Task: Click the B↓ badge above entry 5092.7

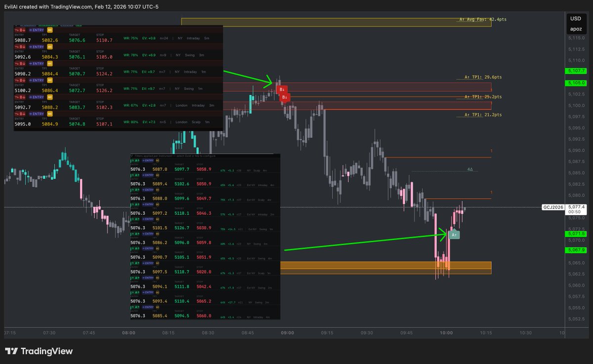Action: [20, 97]
